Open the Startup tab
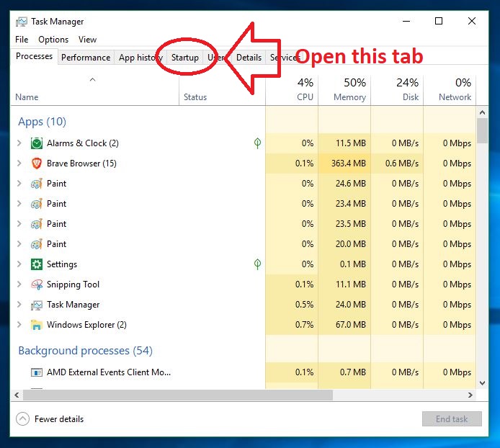The image size is (500, 448). [x=185, y=58]
